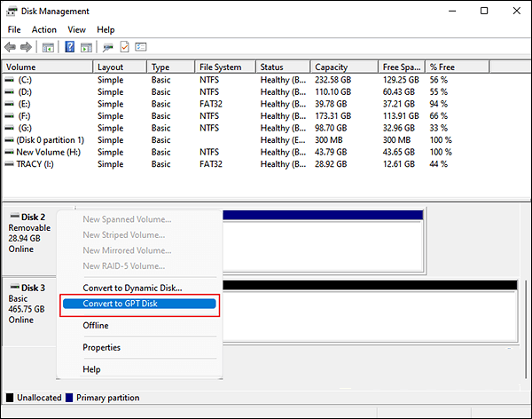Click the Back arrow toolbar icon

[10, 47]
